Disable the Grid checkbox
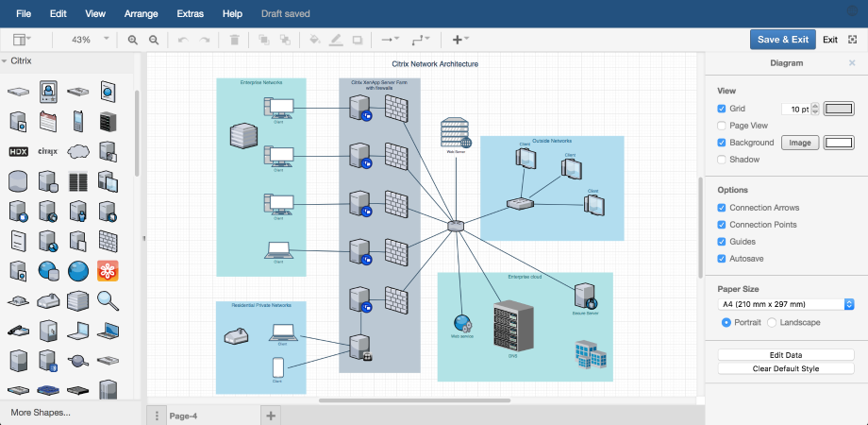 [722, 109]
